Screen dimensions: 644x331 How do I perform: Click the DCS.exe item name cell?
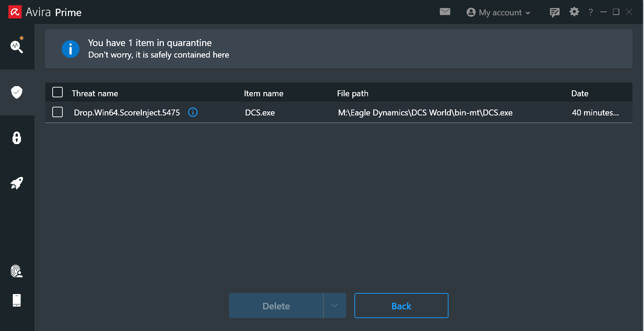point(260,113)
